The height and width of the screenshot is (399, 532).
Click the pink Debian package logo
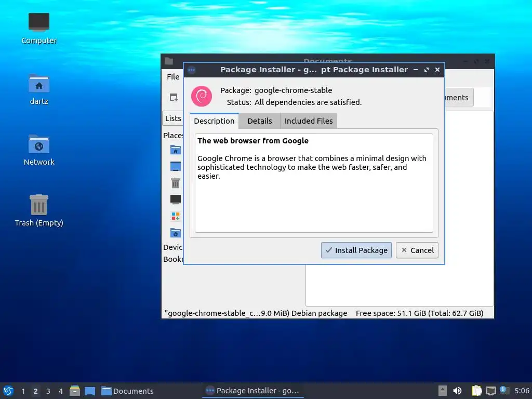point(202,96)
